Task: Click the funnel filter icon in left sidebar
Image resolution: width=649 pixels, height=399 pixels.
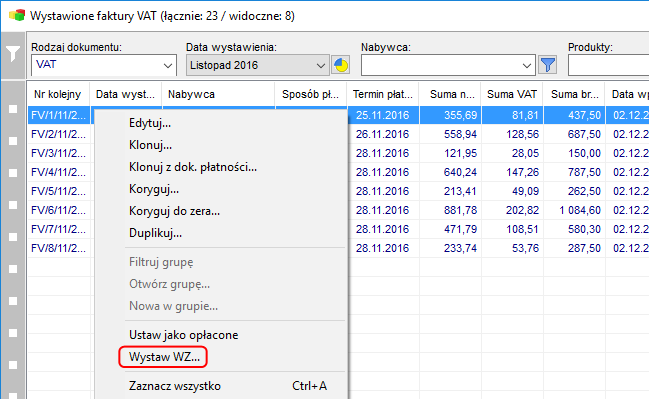Action: tap(13, 54)
